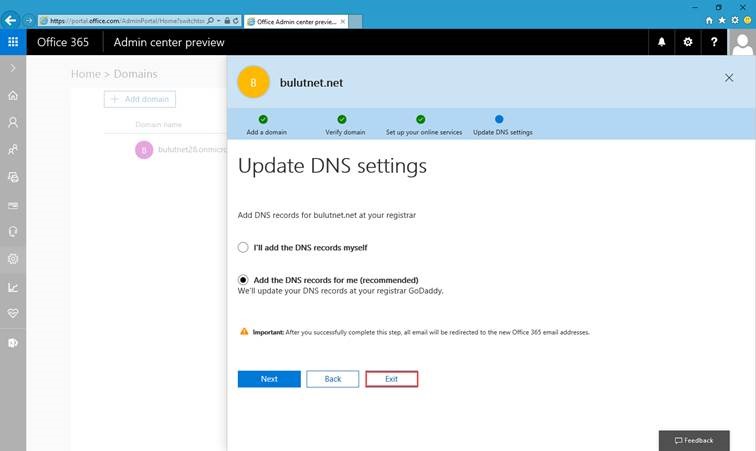The width and height of the screenshot is (756, 451).
Task: Open the Feedback button
Action: [694, 440]
